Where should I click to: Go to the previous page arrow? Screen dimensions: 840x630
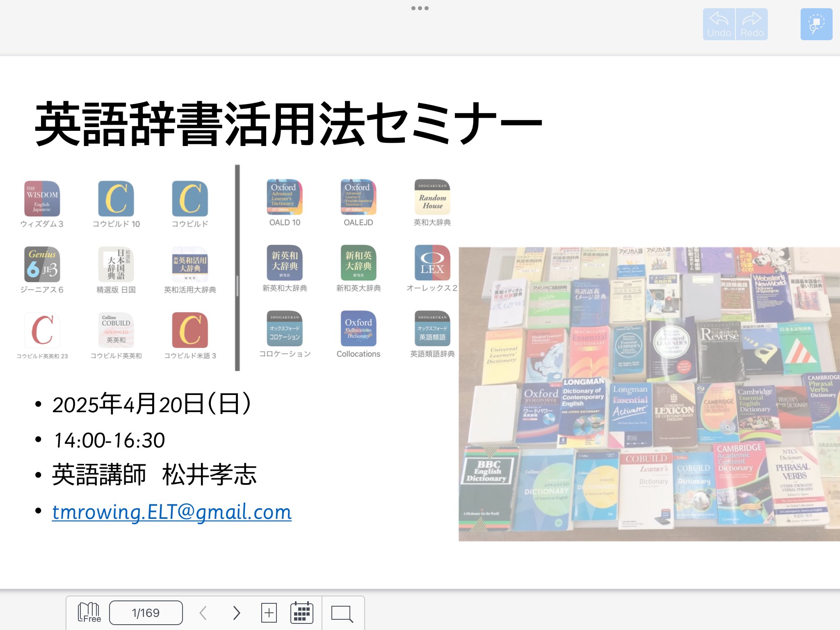203,613
